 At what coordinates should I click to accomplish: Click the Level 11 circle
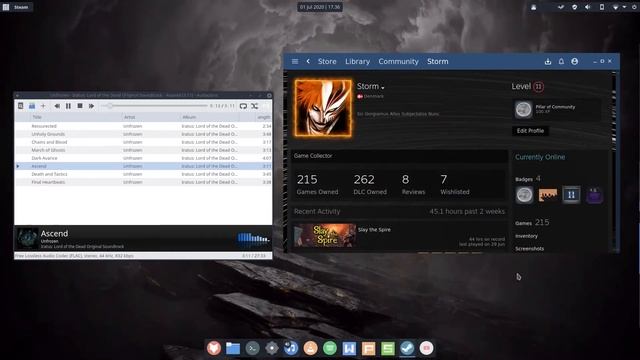538,87
